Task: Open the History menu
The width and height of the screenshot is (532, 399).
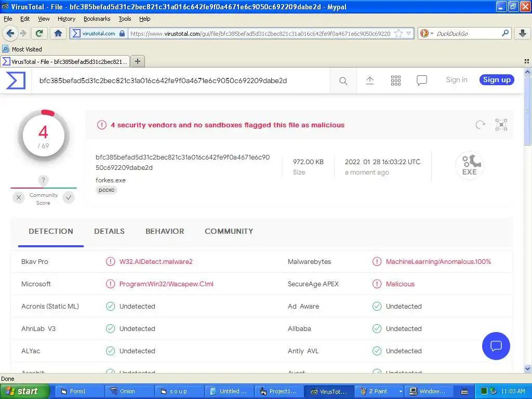Action: pyautogui.click(x=66, y=19)
